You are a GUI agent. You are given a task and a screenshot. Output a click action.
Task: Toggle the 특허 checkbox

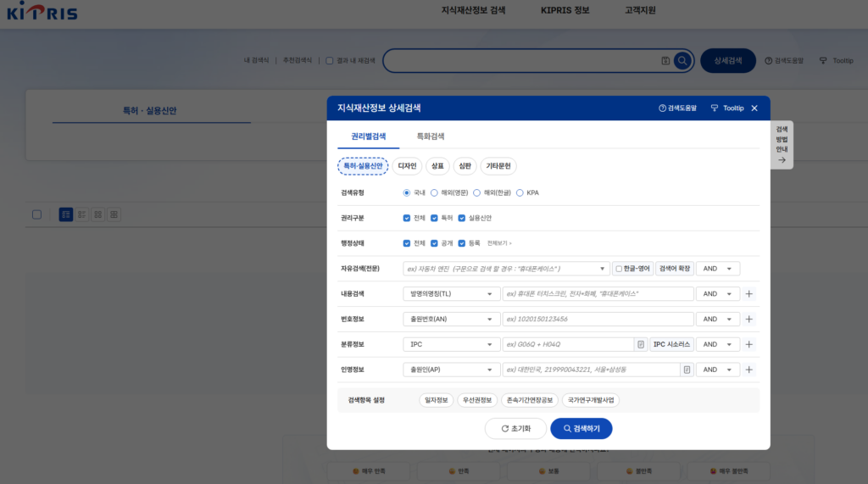point(434,218)
